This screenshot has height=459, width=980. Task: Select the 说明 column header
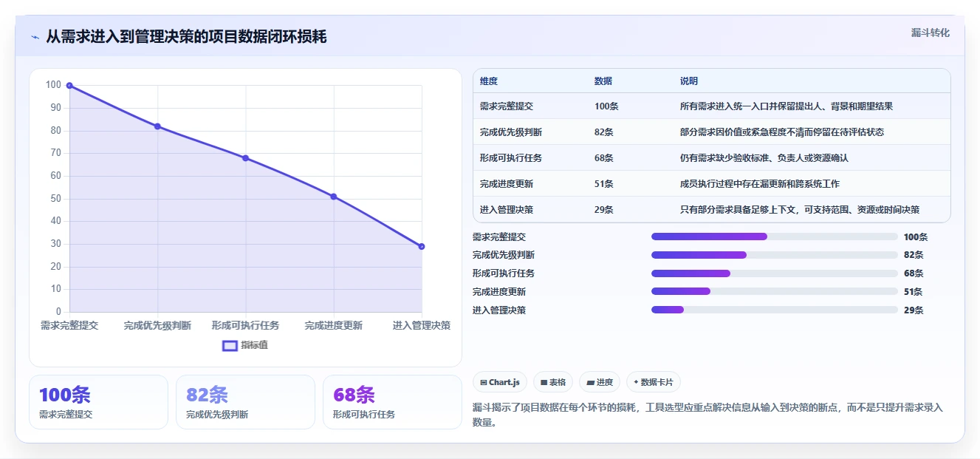(x=689, y=81)
